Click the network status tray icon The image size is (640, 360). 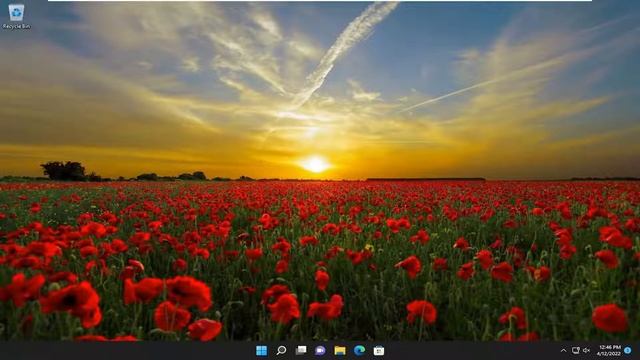576,351
